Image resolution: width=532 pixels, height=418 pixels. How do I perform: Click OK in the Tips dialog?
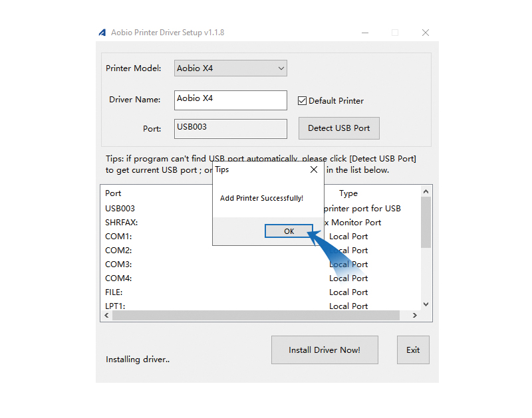[289, 231]
